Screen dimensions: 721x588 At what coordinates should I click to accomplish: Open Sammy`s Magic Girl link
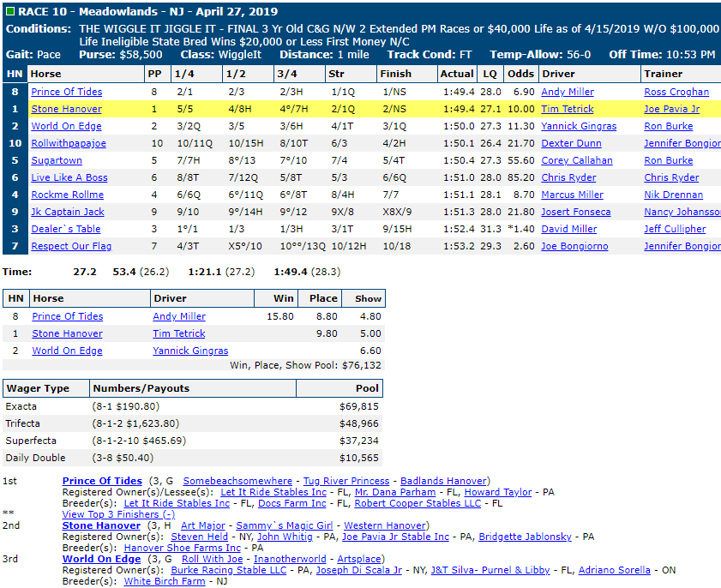[284, 525]
